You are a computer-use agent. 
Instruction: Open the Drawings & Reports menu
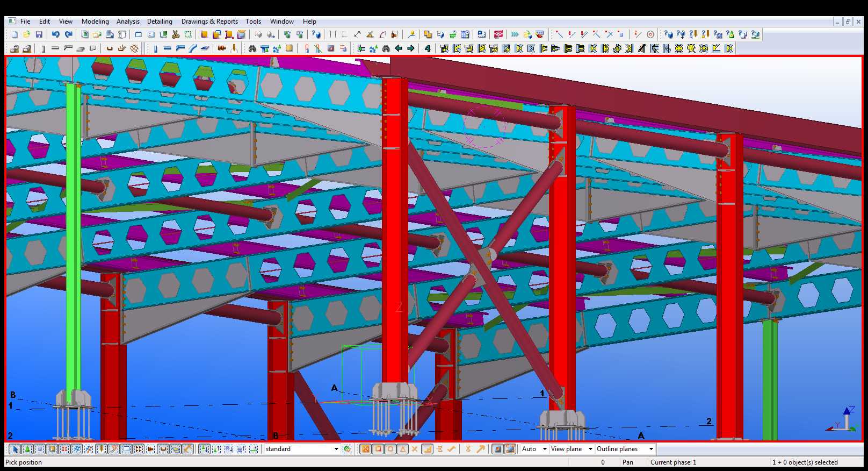coord(209,22)
